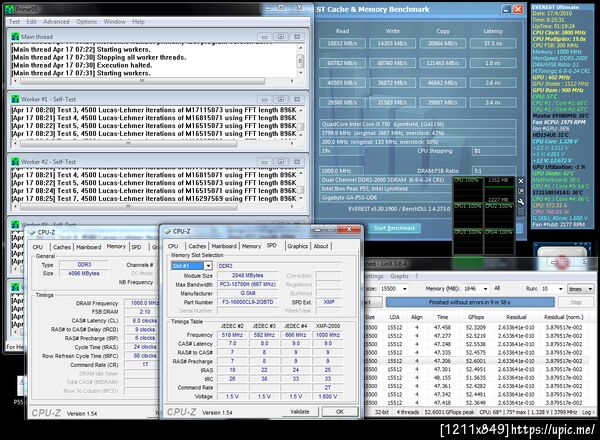The image size is (600, 440).
Task: Click the '18832 MB/s' read value in Everest
Action: (x=342, y=43)
